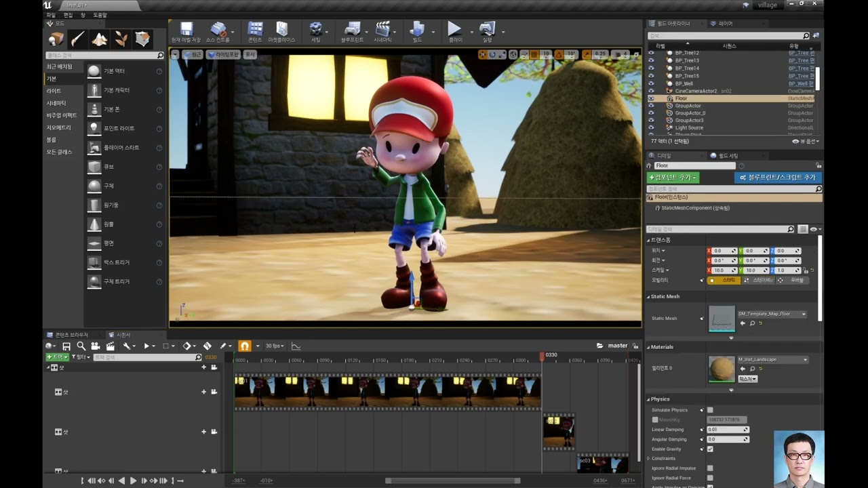Screen dimensions: 868x488
Task: Select the Paint mode brush icon
Action: (x=77, y=39)
